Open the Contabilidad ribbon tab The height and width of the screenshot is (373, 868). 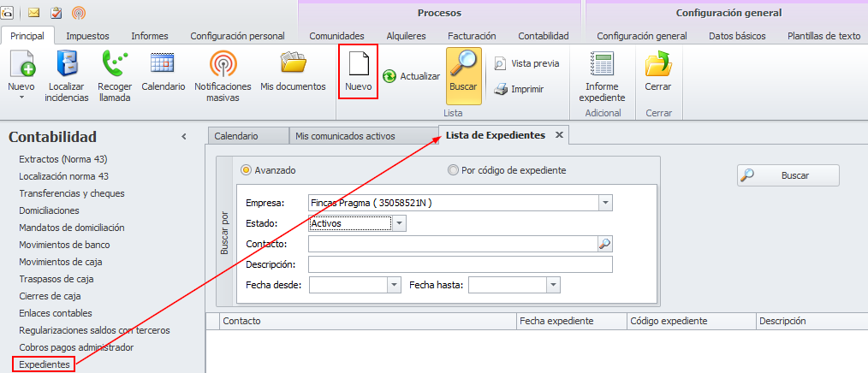click(543, 36)
